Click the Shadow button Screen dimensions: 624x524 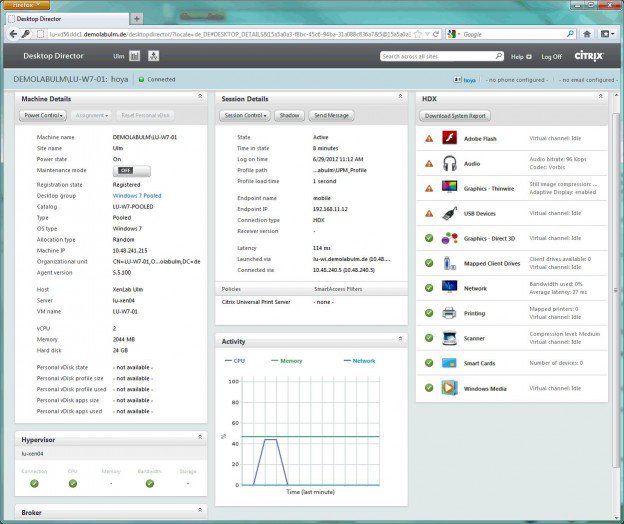pyautogui.click(x=289, y=115)
